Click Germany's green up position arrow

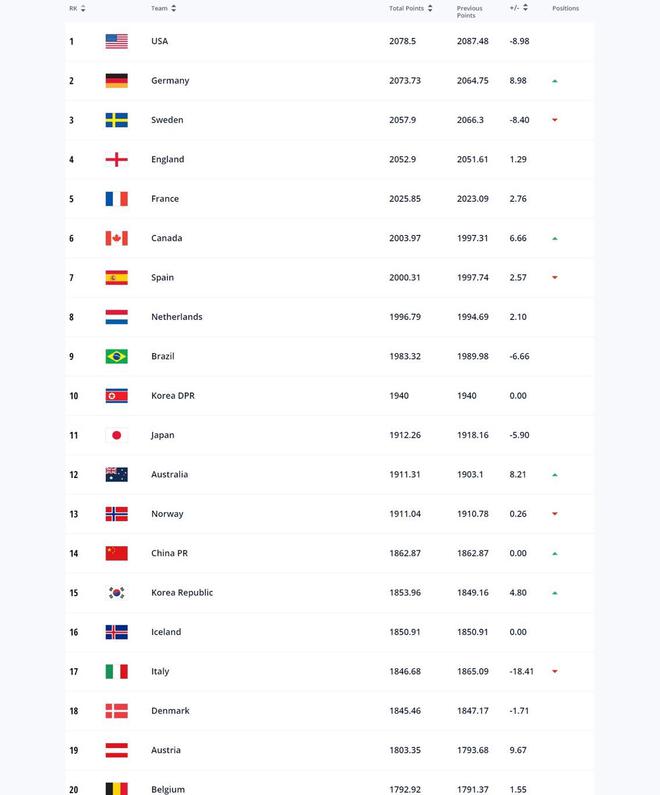click(x=555, y=81)
